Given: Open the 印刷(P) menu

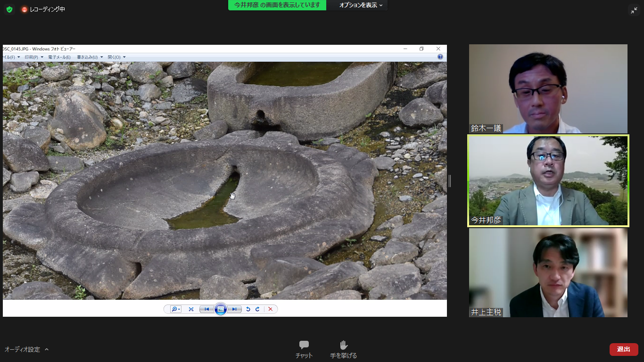Looking at the screenshot, I should [34, 57].
